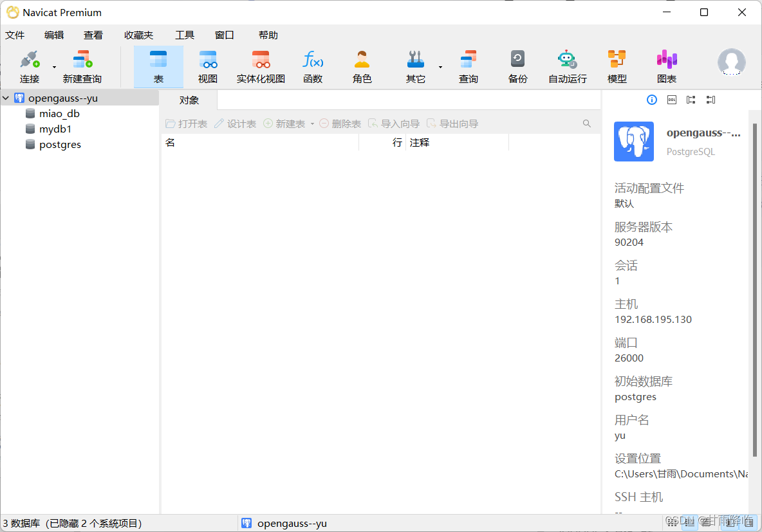Open the Tools (工具) menu
This screenshot has height=532, width=762.
pos(185,35)
